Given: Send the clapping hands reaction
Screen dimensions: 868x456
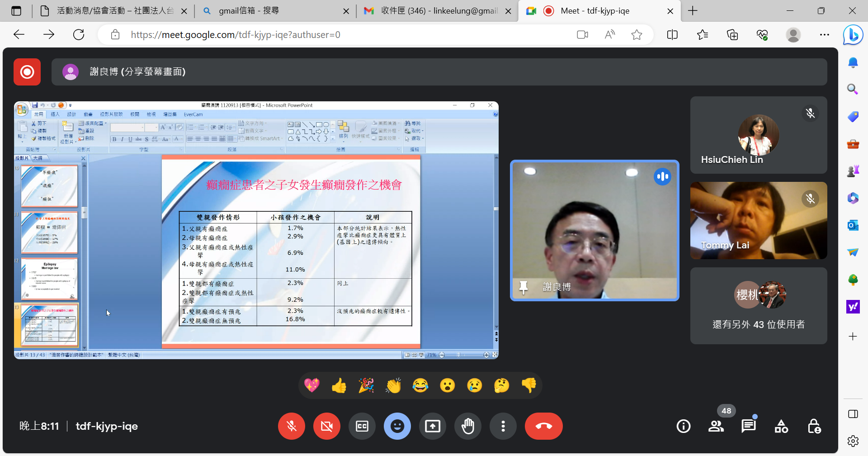Looking at the screenshot, I should tap(393, 385).
